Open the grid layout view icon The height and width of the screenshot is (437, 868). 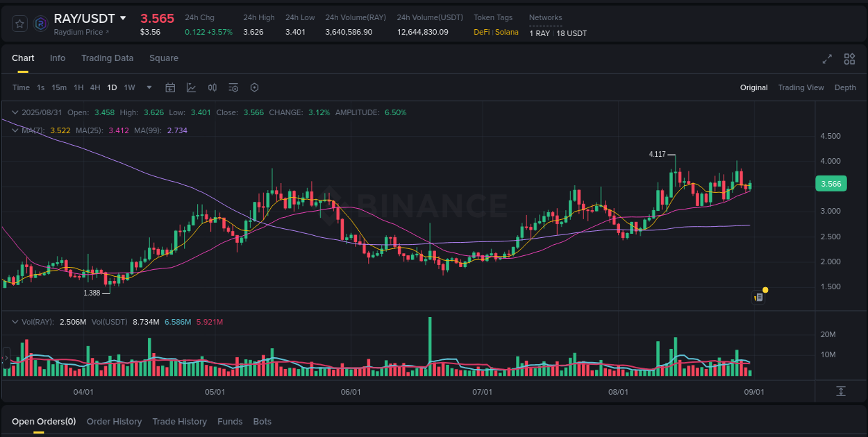pyautogui.click(x=849, y=60)
